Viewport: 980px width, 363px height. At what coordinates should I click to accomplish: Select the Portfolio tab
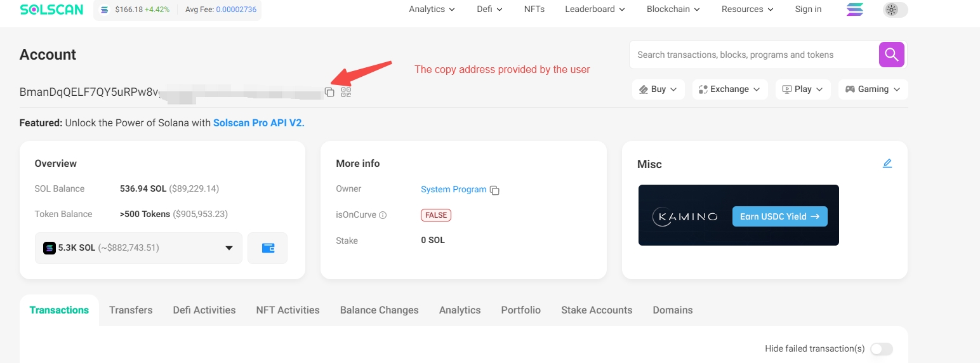(520, 310)
